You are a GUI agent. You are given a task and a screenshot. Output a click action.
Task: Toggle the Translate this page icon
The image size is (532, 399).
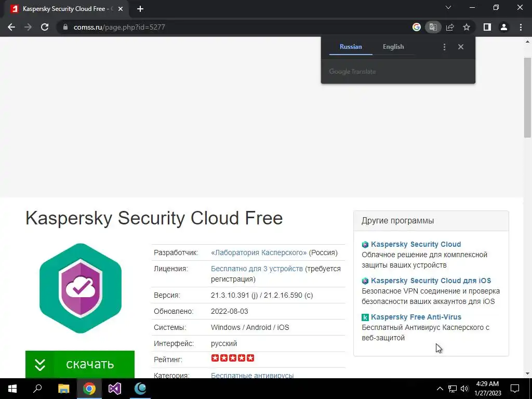pyautogui.click(x=433, y=27)
